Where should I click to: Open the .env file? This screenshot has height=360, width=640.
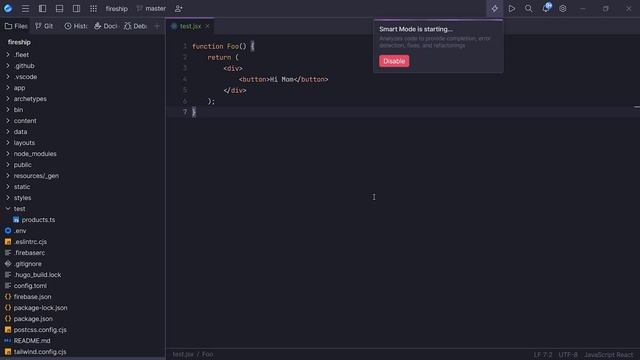[x=83, y=231]
